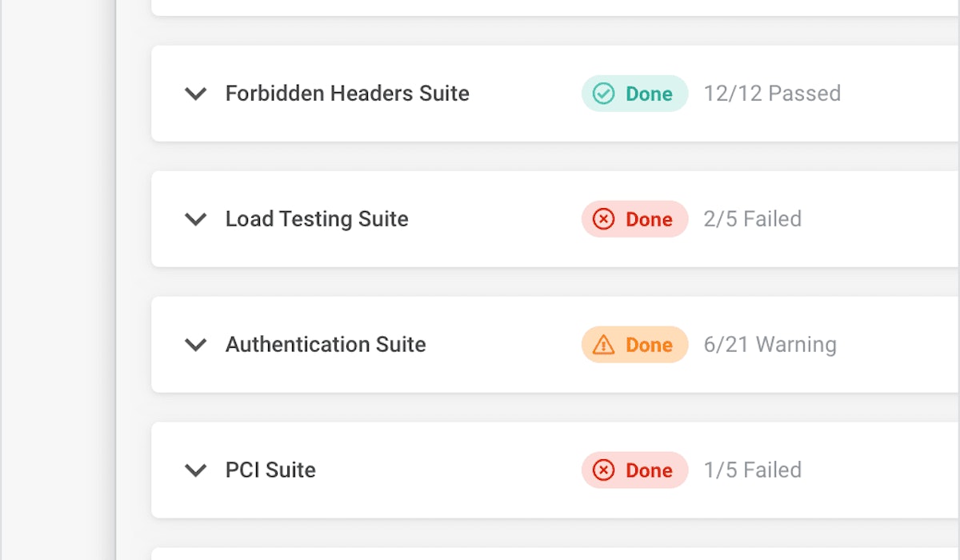
Task: Select the PCI Suite name
Action: point(270,470)
